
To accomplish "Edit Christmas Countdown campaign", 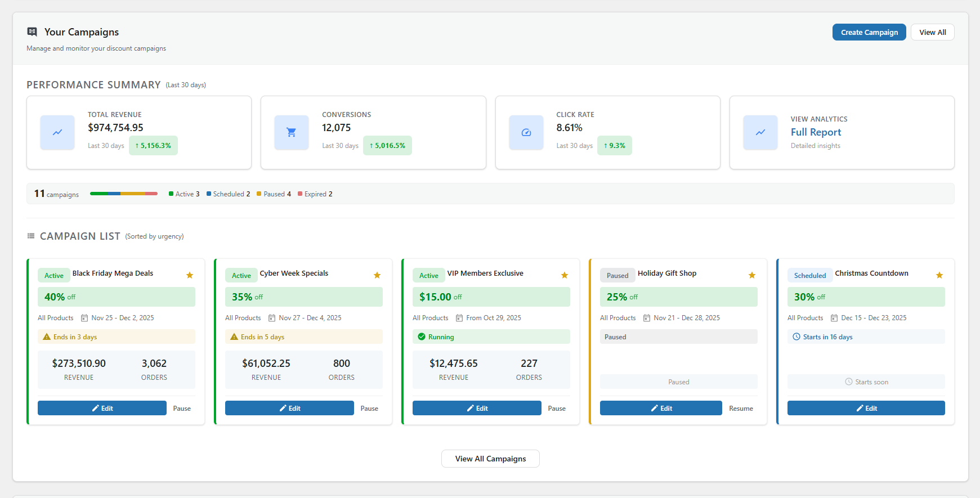I will (x=866, y=408).
